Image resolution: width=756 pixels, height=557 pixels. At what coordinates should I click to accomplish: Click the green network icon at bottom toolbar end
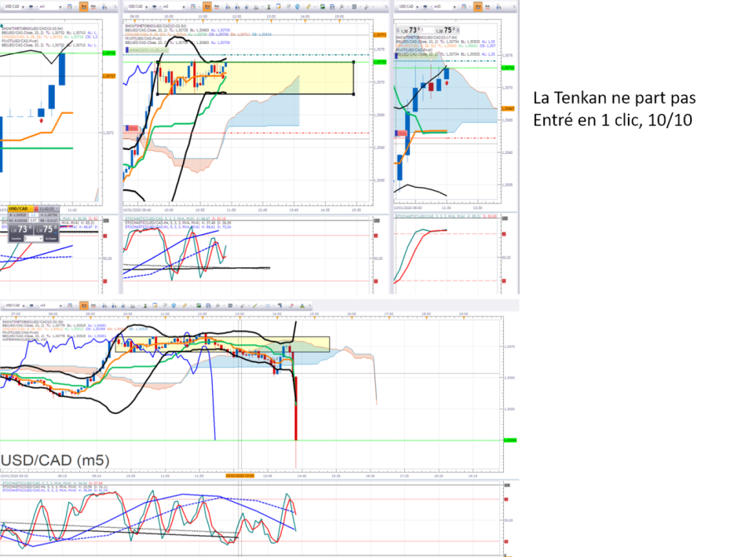pos(302,306)
